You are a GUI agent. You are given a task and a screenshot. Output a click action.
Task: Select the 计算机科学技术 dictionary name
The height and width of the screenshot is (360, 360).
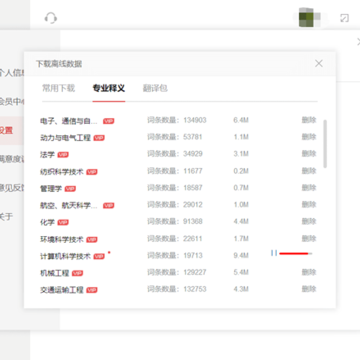pyautogui.click(x=65, y=256)
